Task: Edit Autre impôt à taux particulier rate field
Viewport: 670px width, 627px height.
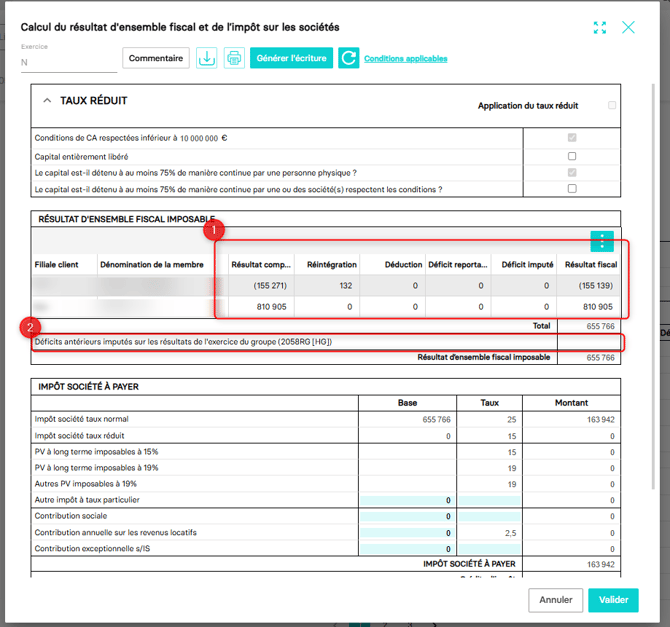Action: coord(490,499)
